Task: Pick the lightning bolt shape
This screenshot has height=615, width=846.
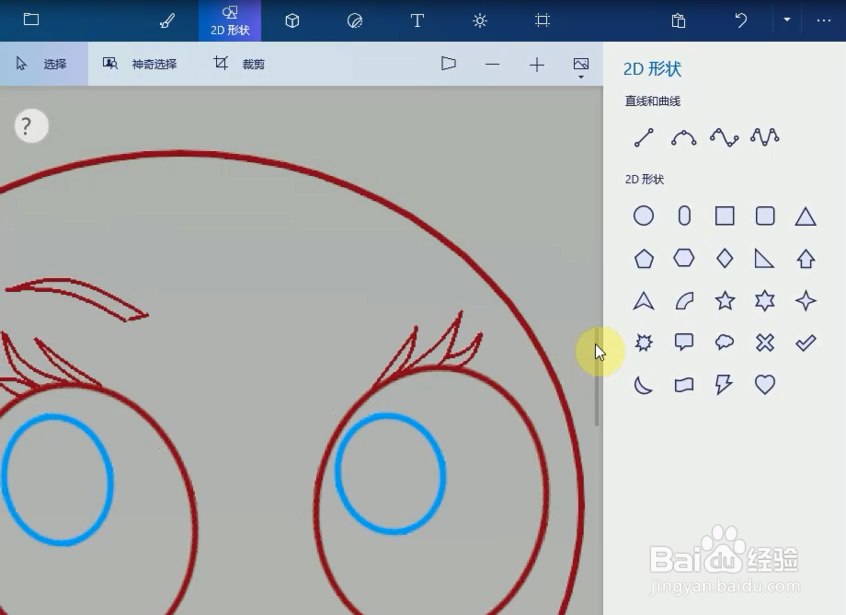Action: (724, 385)
